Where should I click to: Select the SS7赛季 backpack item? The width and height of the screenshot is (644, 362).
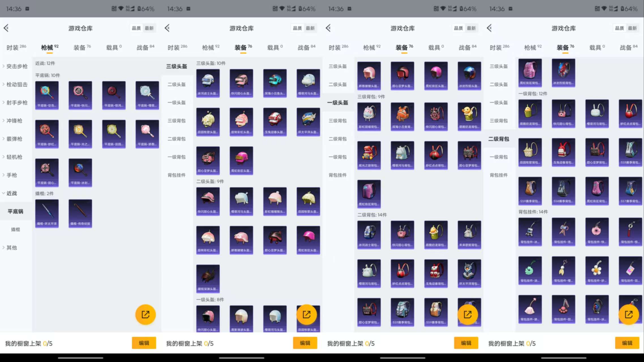[630, 191]
